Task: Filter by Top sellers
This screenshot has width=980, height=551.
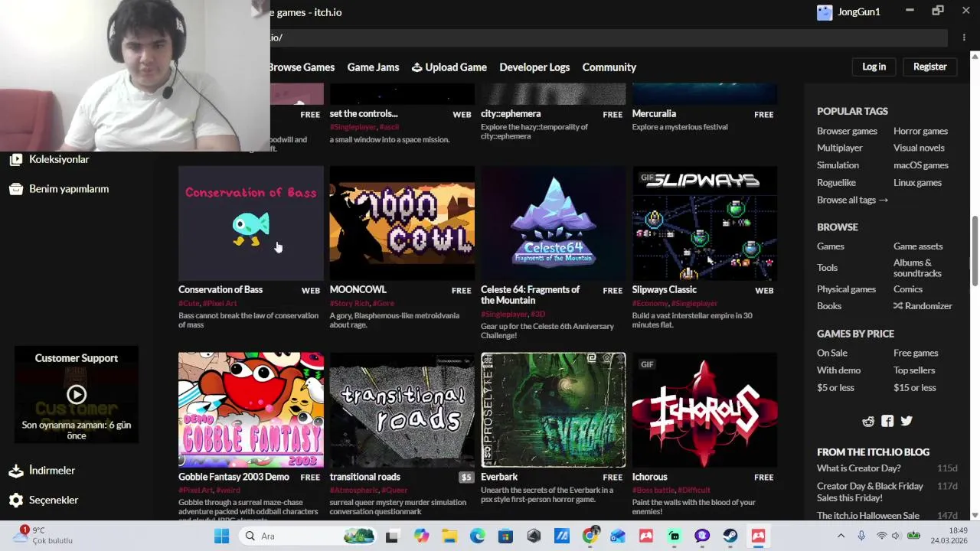Action: click(914, 370)
